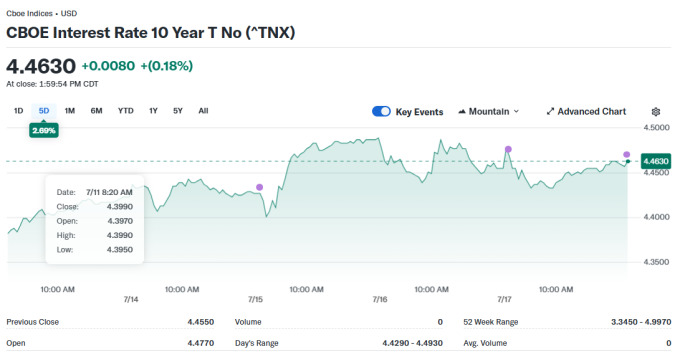Image resolution: width=680 pixels, height=362 pixels.
Task: Click the Volume label
Action: click(248, 322)
